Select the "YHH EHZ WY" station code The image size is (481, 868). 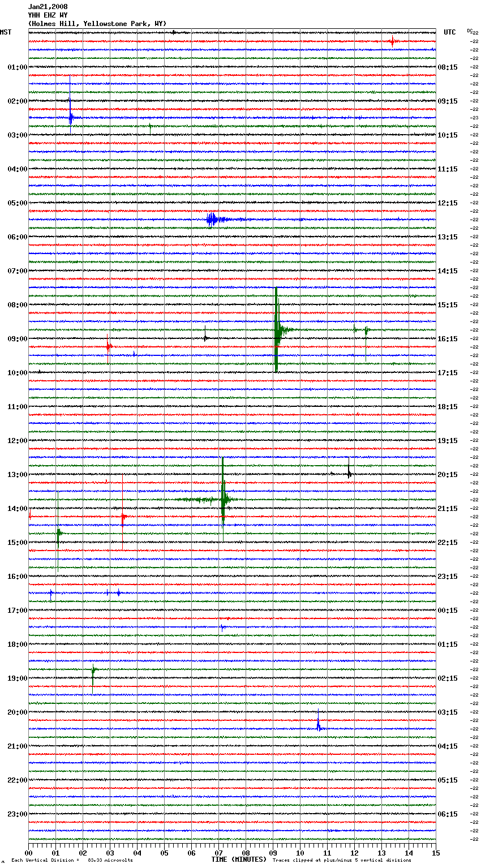click(x=48, y=15)
